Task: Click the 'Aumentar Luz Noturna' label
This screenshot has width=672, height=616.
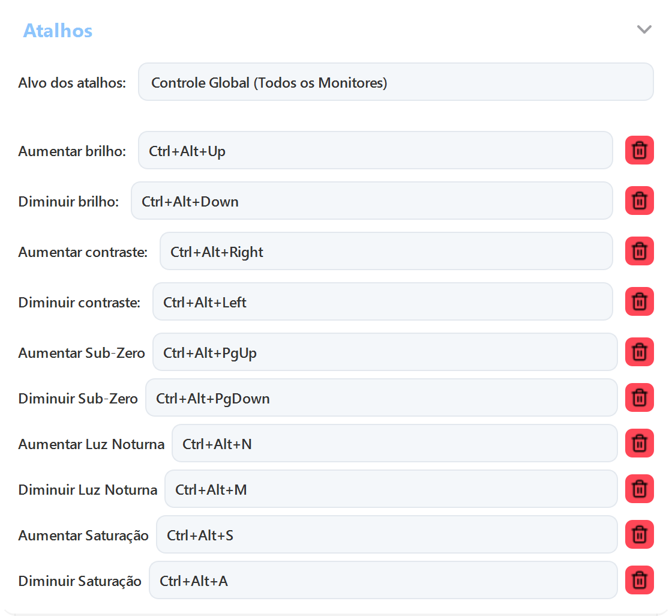Action: coord(91,444)
